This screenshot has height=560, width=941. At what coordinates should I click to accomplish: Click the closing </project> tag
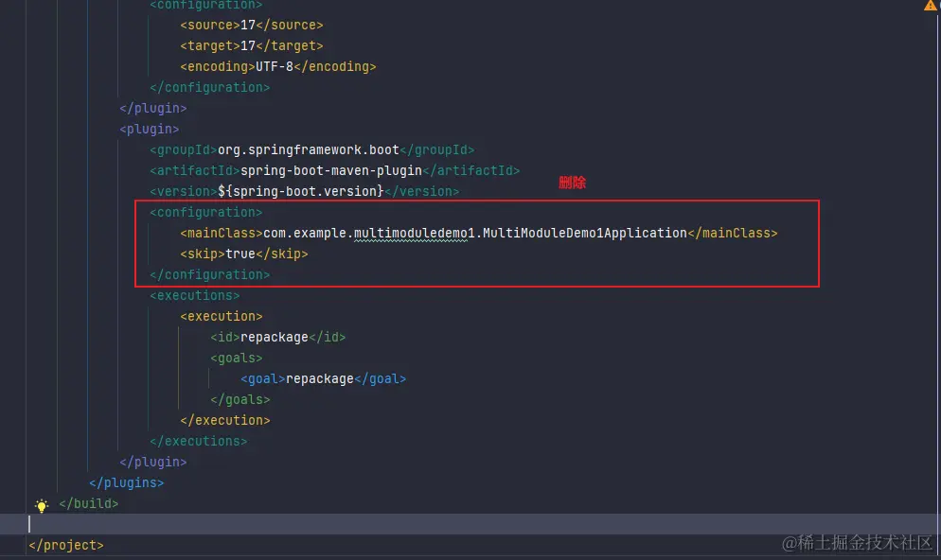tap(66, 545)
